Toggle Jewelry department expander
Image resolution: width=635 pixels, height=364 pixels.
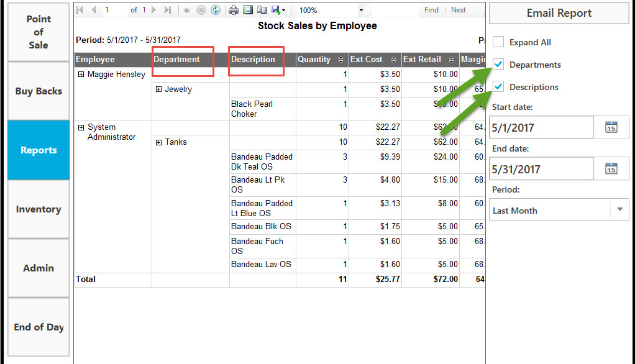coord(159,89)
